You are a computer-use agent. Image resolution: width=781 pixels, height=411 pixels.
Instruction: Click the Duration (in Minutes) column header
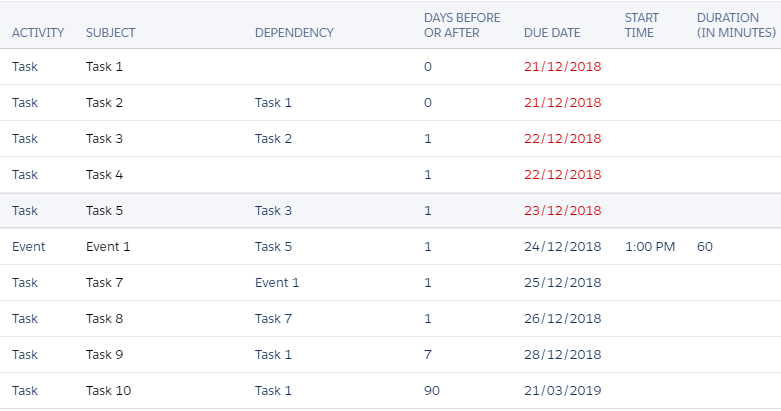point(736,25)
